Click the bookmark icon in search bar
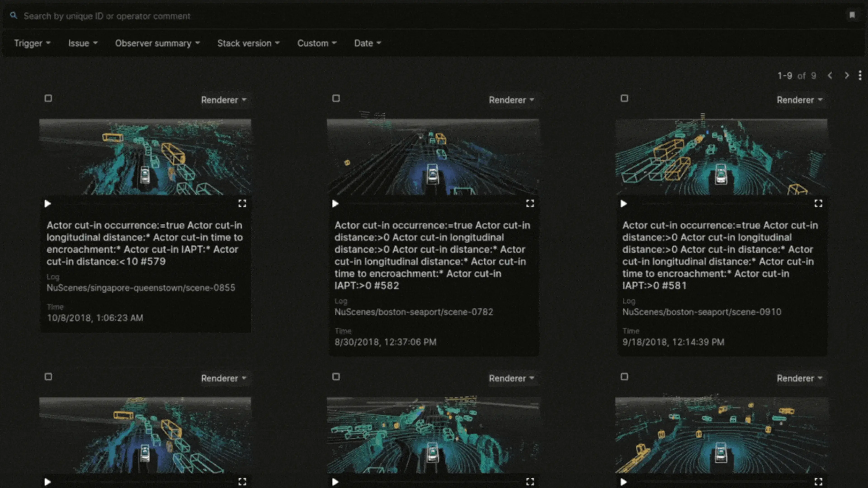Viewport: 868px width, 488px height. click(x=852, y=15)
